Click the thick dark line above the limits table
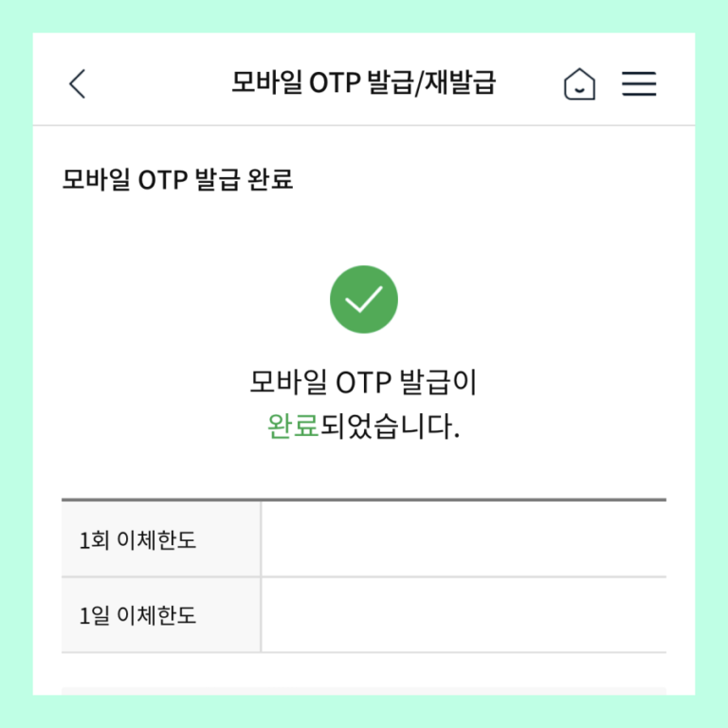Viewport: 728px width, 728px height. [364, 500]
